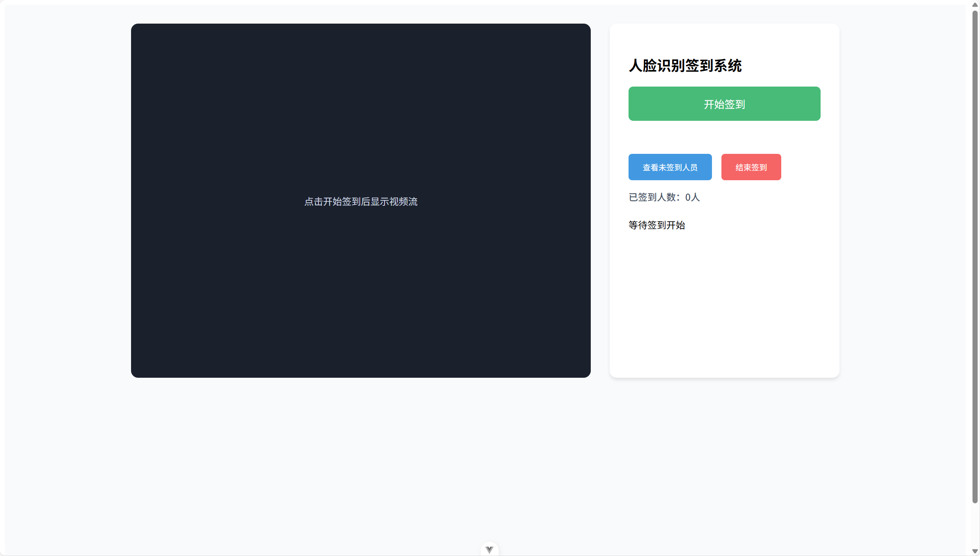Select the 等待签到开始 status message
This screenshot has width=980, height=556.
coord(656,225)
